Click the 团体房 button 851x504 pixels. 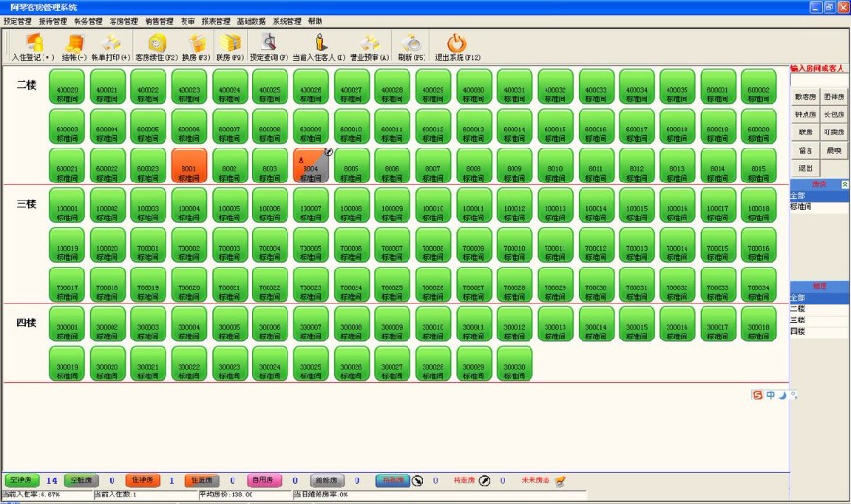pos(834,96)
